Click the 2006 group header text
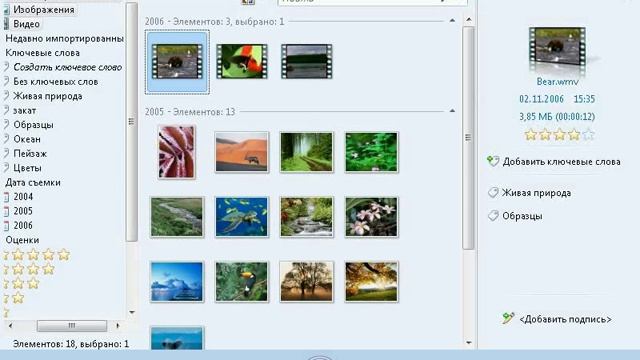 pyautogui.click(x=214, y=21)
